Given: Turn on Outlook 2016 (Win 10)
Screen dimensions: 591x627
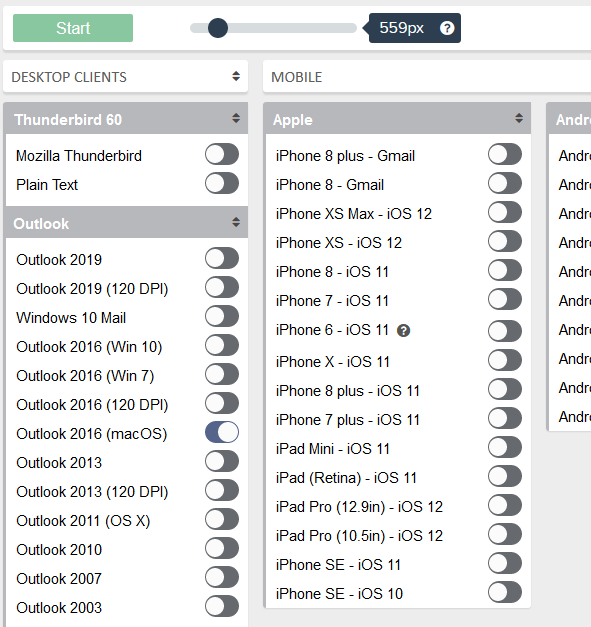Looking at the screenshot, I should point(222,345).
